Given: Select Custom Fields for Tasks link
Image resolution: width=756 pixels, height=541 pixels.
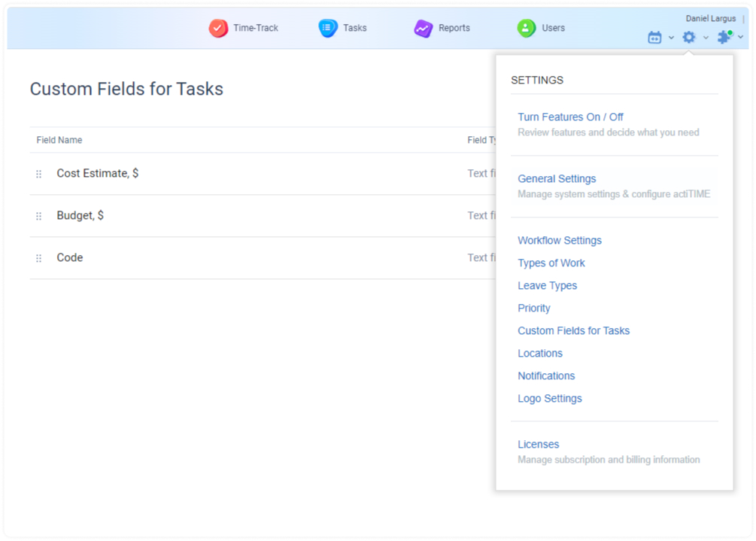Looking at the screenshot, I should (x=574, y=331).
